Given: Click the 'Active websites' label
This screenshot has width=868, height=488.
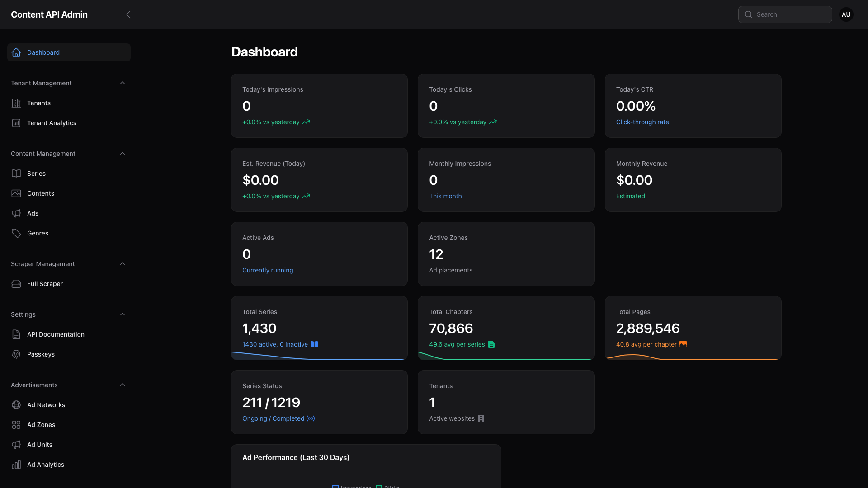Looking at the screenshot, I should [452, 418].
